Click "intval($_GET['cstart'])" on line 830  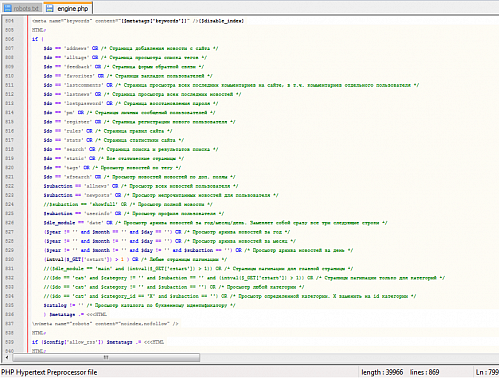pos(78,259)
